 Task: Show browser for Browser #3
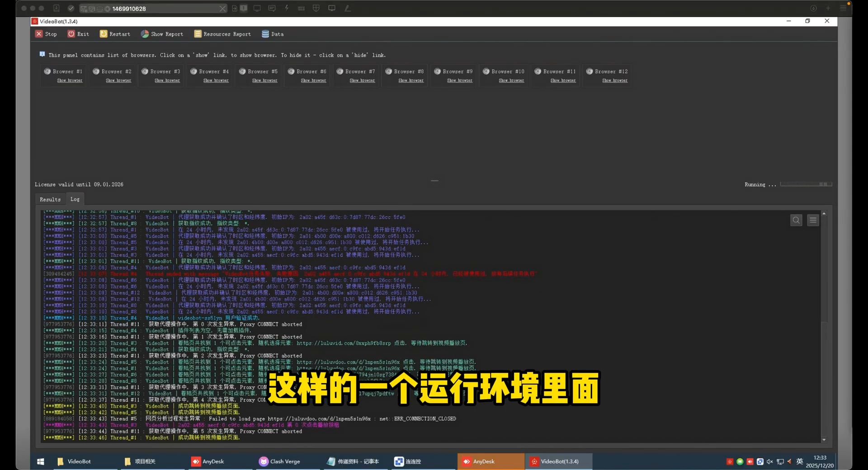tap(167, 80)
